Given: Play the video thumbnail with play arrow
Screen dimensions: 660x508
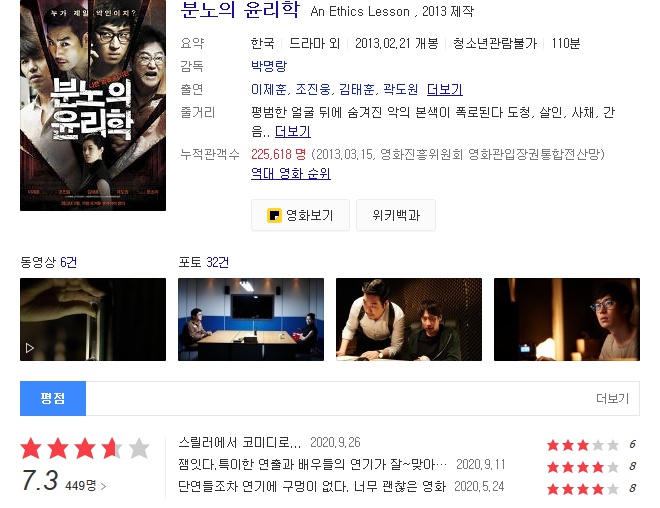Looking at the screenshot, I should click(93, 319).
